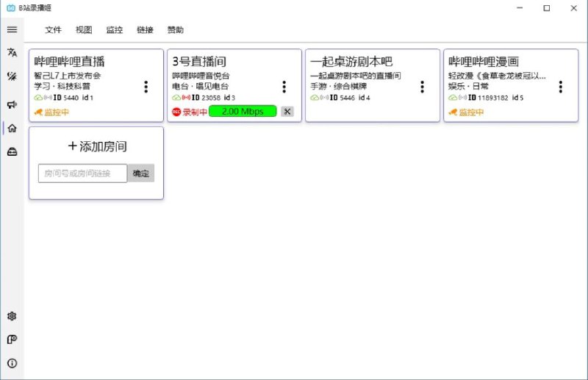This screenshot has height=380, width=588.
Task: Open three-dot menu on 3号直播间 card
Action: click(x=284, y=87)
